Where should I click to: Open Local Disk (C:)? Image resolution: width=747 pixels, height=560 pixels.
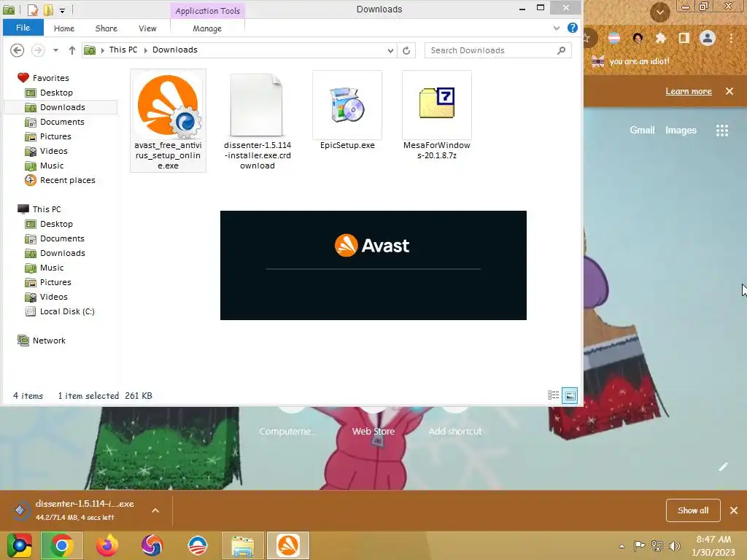pyautogui.click(x=66, y=311)
